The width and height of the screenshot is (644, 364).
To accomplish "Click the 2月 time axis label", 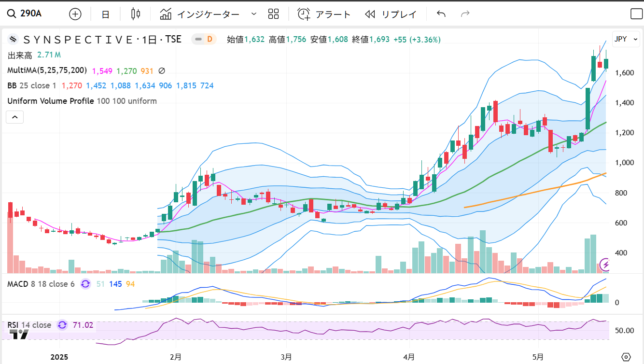I will [176, 357].
